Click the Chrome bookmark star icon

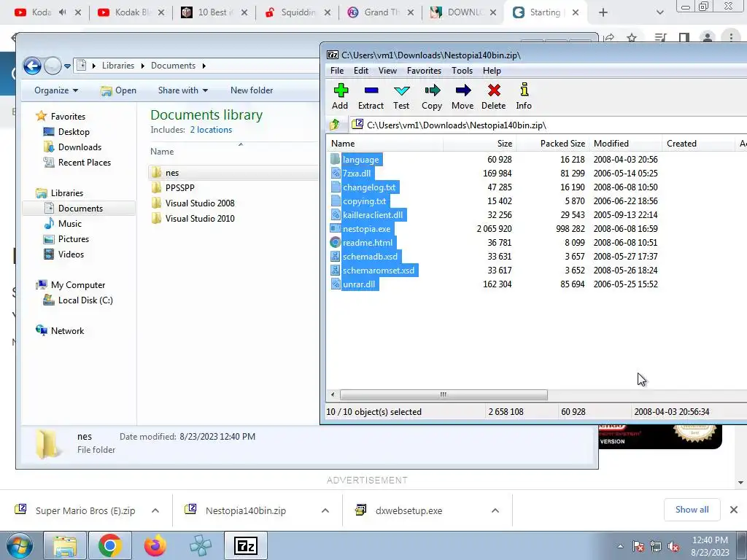click(x=632, y=38)
